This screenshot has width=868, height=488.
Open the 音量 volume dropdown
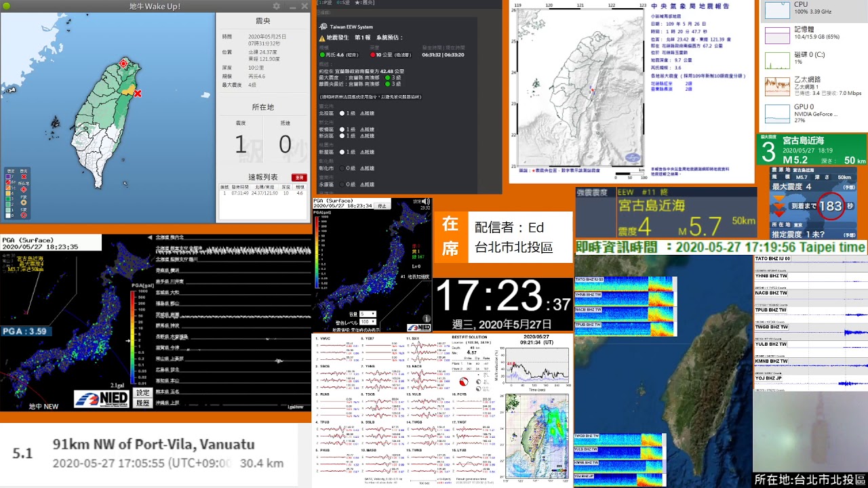[368, 314]
